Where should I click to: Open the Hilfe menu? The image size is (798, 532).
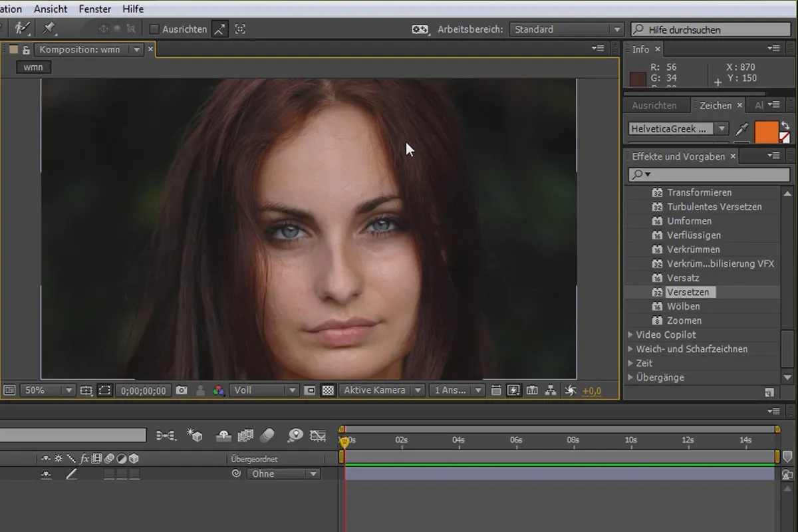[133, 9]
